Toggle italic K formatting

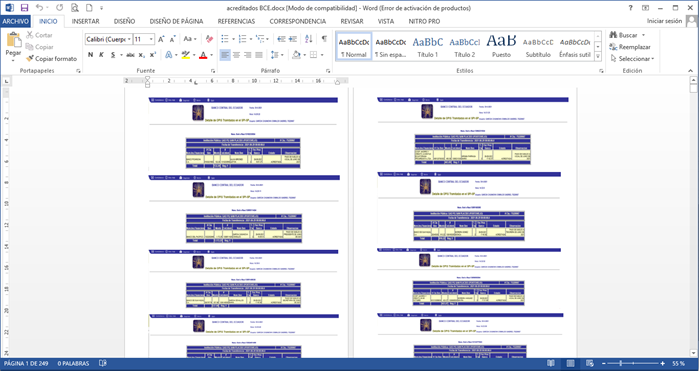pyautogui.click(x=101, y=55)
